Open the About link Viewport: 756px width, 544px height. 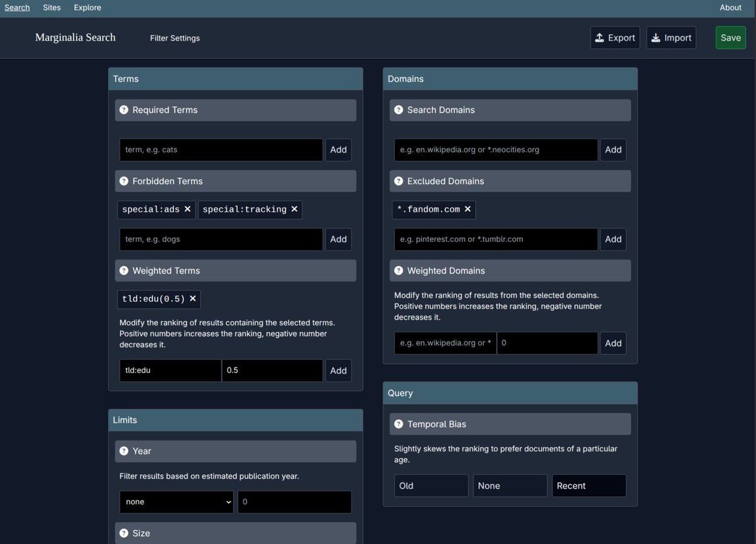click(731, 8)
